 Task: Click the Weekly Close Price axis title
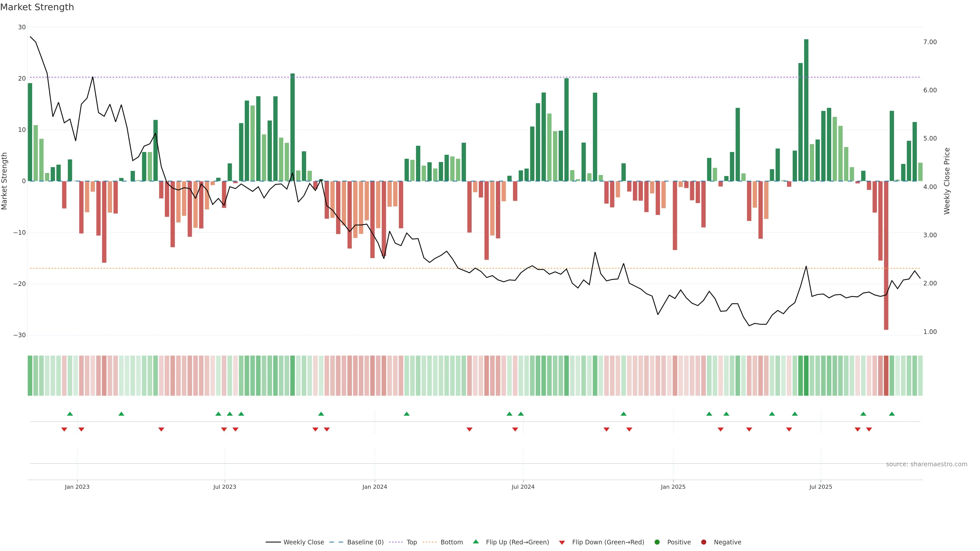tap(947, 181)
